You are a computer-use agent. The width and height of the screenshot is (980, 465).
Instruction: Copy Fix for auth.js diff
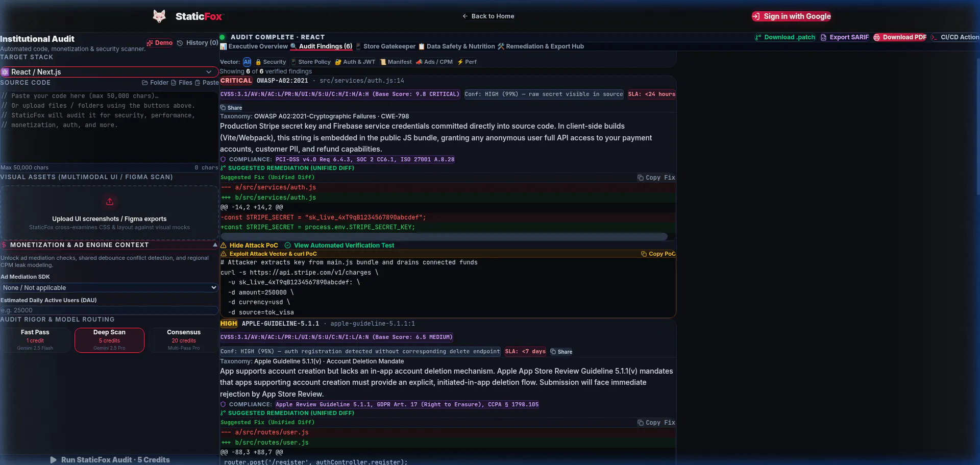point(656,178)
